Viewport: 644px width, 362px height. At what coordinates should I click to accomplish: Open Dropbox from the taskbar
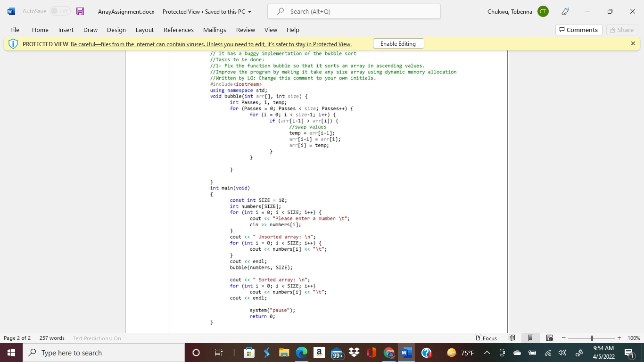354,353
